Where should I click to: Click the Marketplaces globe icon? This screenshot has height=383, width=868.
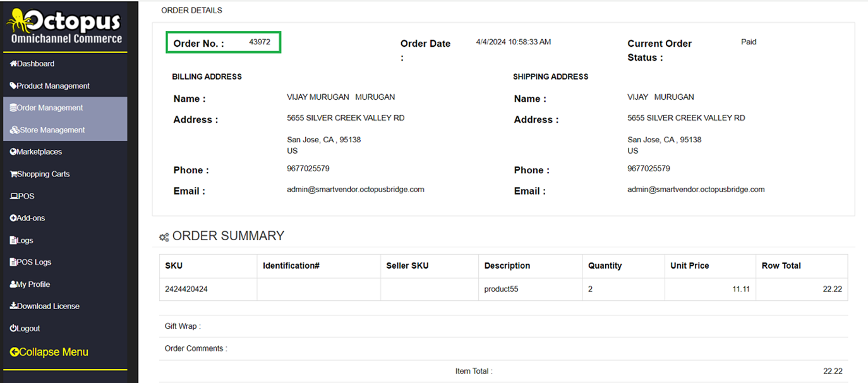click(13, 152)
